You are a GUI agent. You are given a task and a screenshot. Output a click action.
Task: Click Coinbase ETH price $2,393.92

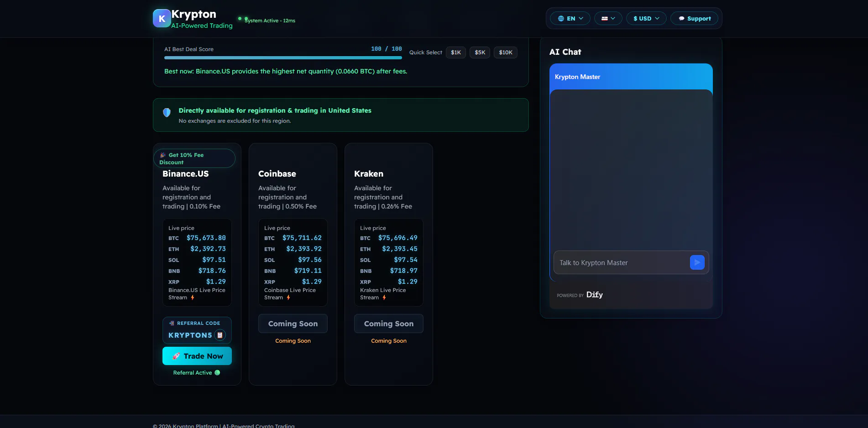pos(304,249)
